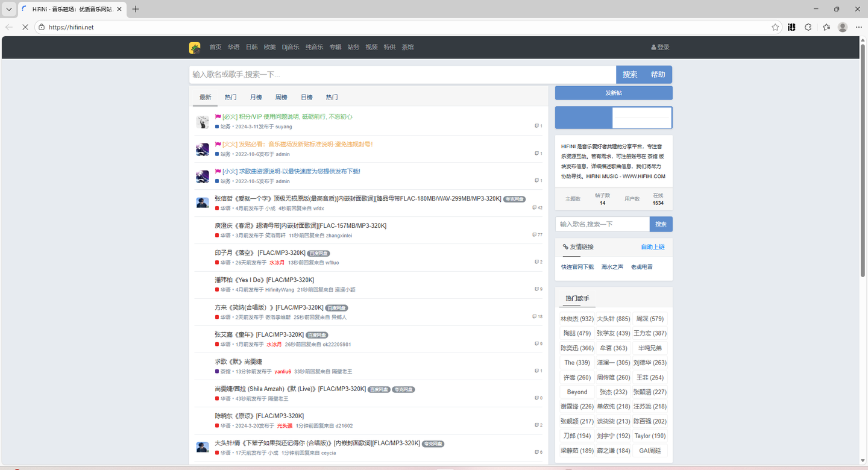
Task: Open the 自助上链 link
Action: 653,247
